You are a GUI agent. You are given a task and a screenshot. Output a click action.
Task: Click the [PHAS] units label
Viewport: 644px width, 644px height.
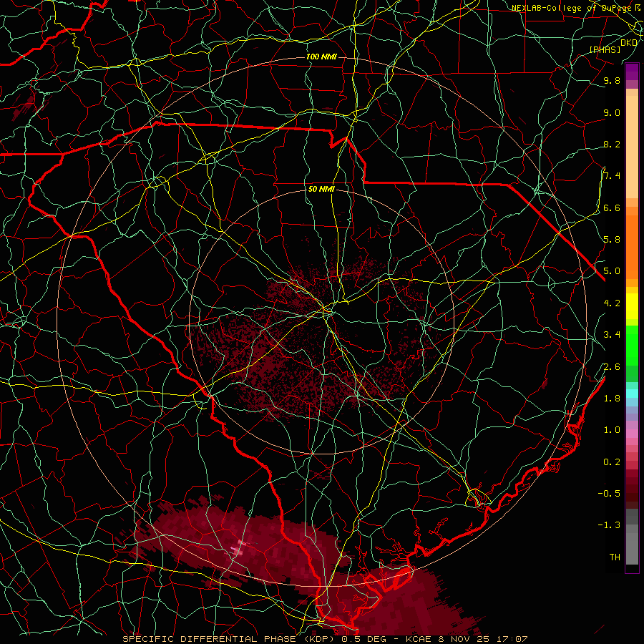(x=605, y=49)
